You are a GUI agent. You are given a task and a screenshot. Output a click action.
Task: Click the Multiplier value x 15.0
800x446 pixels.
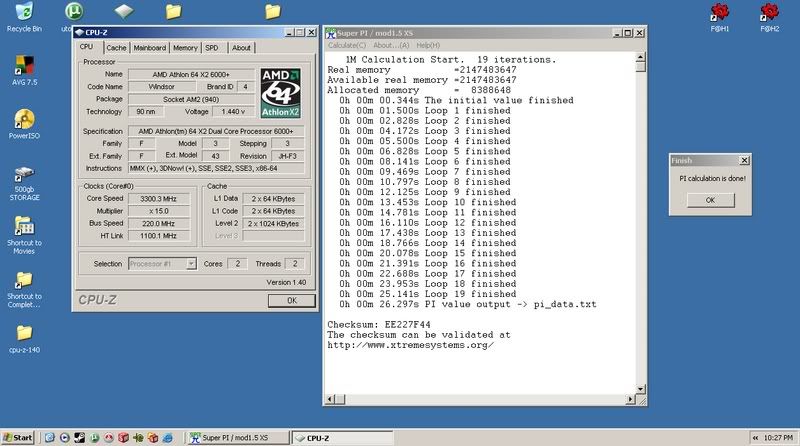158,211
